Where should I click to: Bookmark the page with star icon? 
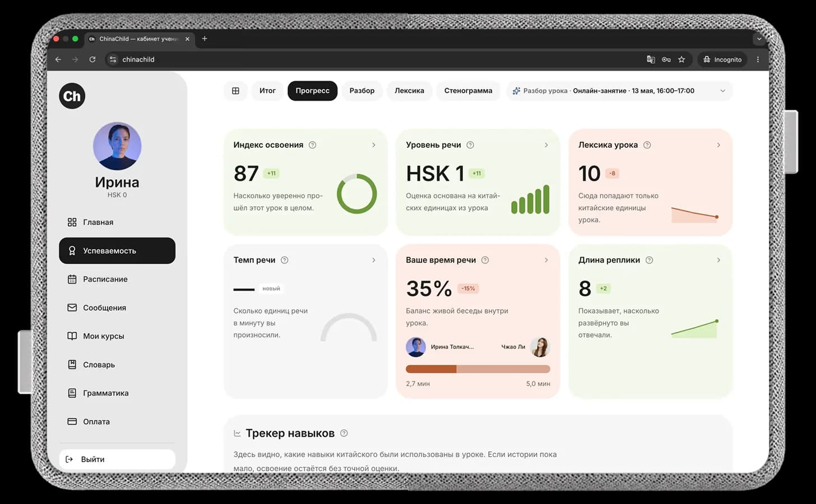point(681,59)
